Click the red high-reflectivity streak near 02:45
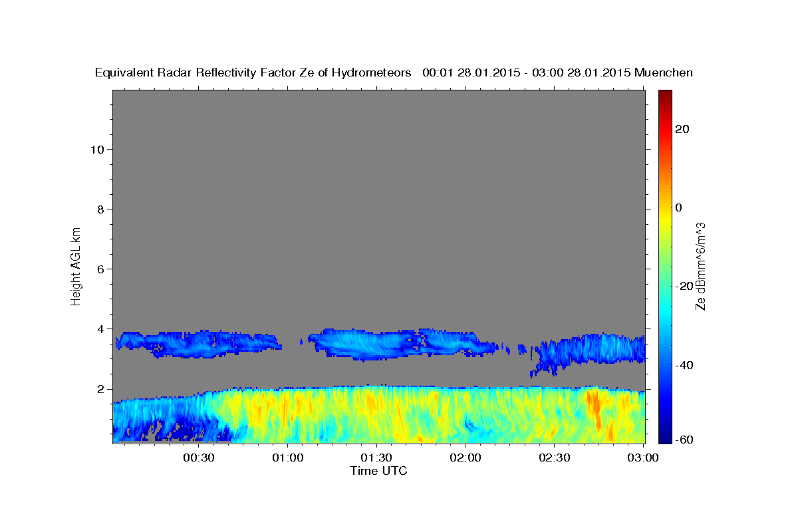Image resolution: width=798 pixels, height=532 pixels. point(593,407)
